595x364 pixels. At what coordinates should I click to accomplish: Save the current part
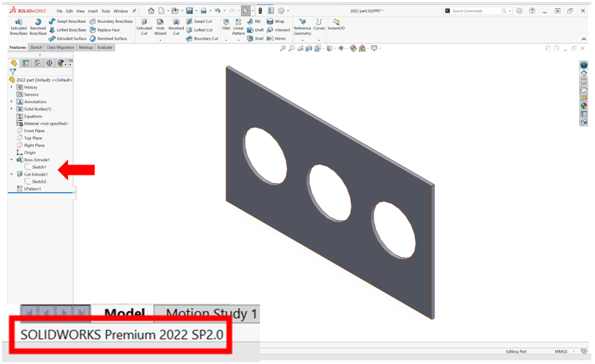pyautogui.click(x=190, y=11)
